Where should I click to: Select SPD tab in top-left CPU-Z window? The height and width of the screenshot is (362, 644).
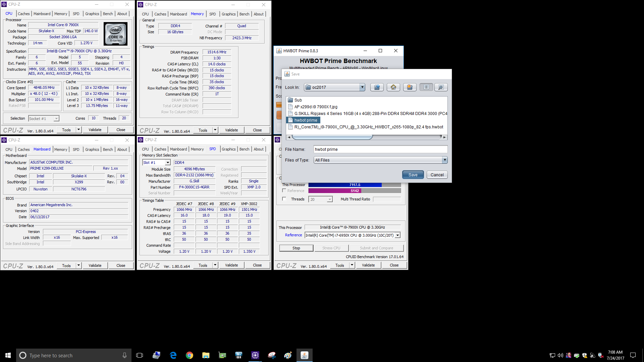[76, 14]
